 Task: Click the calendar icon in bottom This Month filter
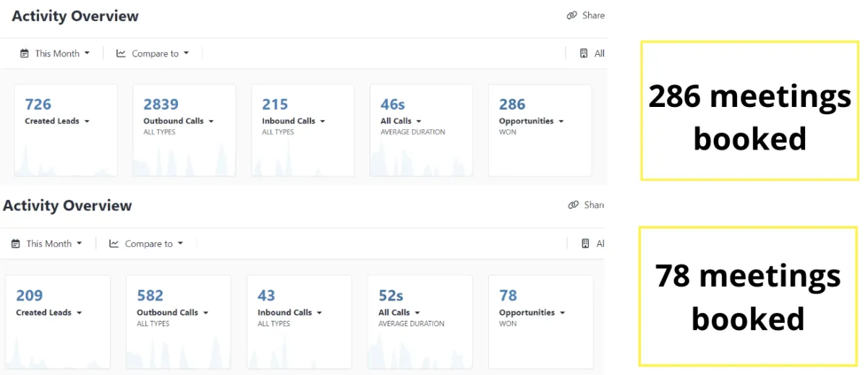tap(16, 244)
